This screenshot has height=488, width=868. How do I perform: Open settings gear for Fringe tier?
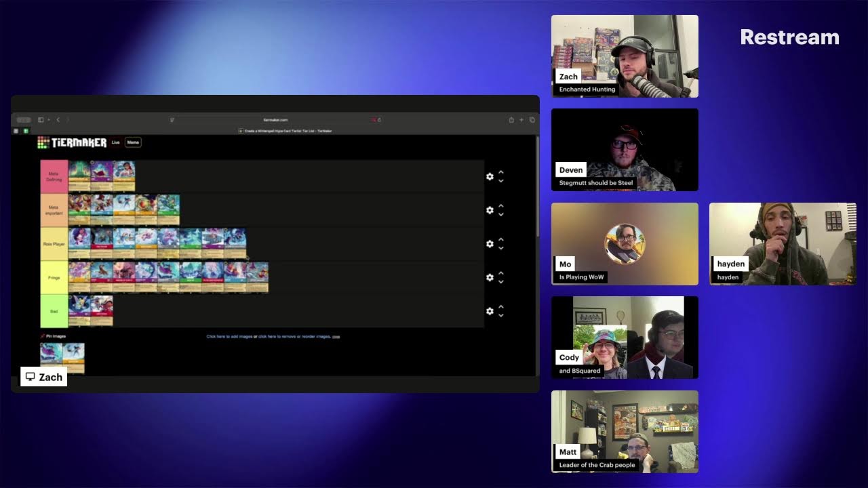click(x=490, y=277)
